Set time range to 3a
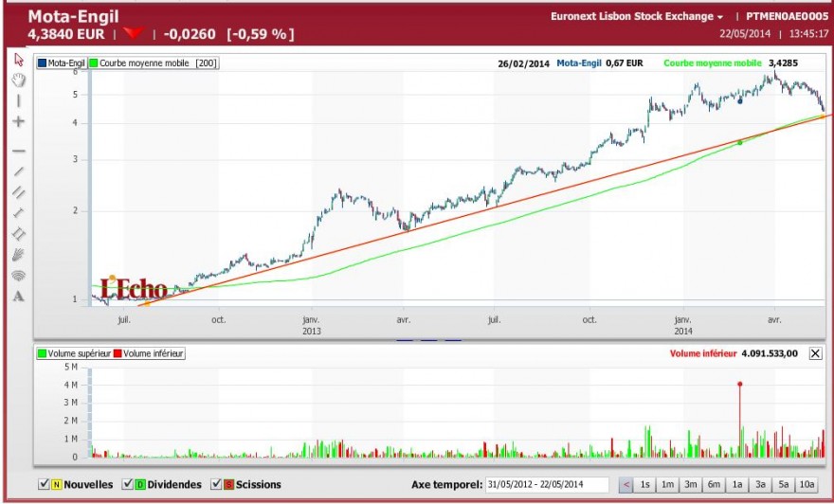 click(x=761, y=484)
